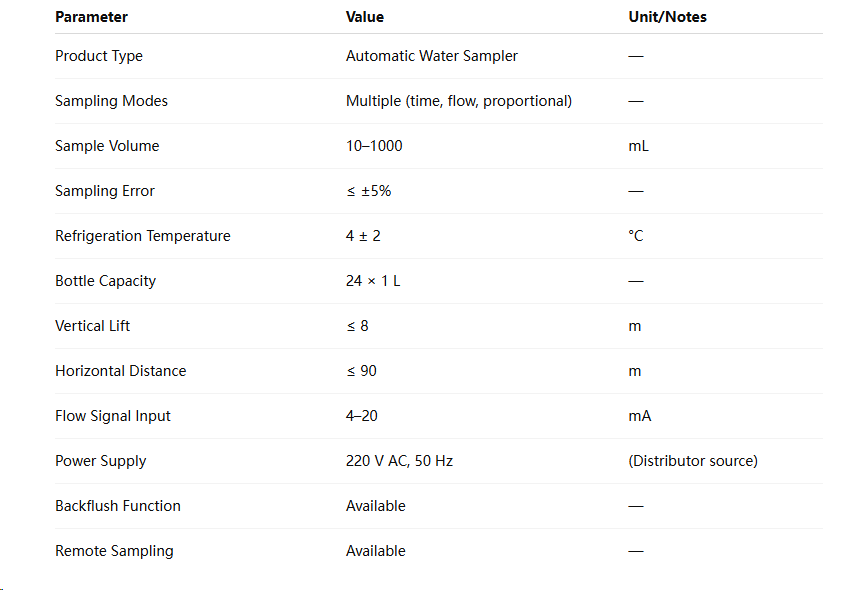Select the mA unit cell
The width and height of the screenshot is (862, 590).
tap(640, 416)
